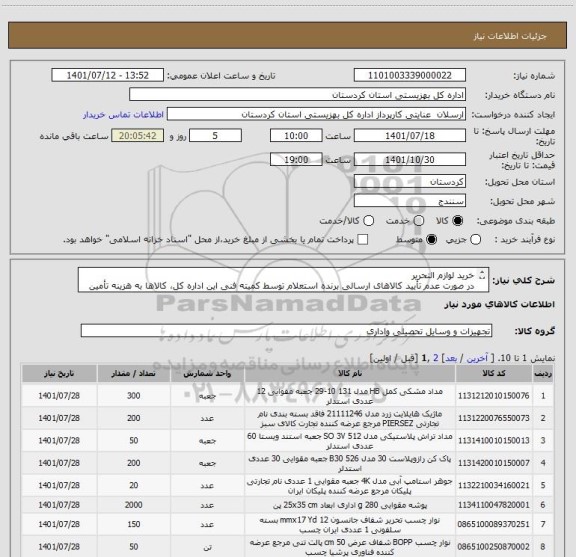
Task: Click the response deadline time field 10:00
Action: [296, 136]
